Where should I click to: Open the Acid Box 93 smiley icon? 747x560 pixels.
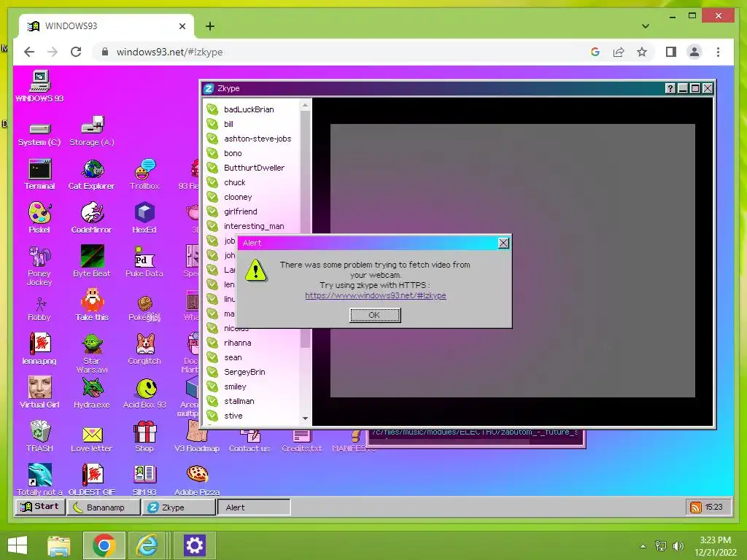pyautogui.click(x=144, y=393)
